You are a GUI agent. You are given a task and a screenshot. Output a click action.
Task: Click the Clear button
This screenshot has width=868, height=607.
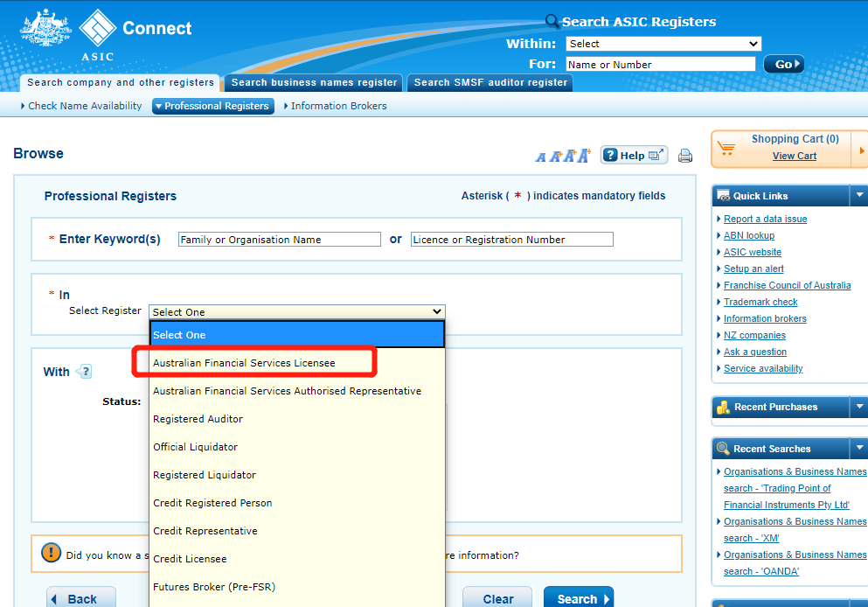pyautogui.click(x=497, y=598)
